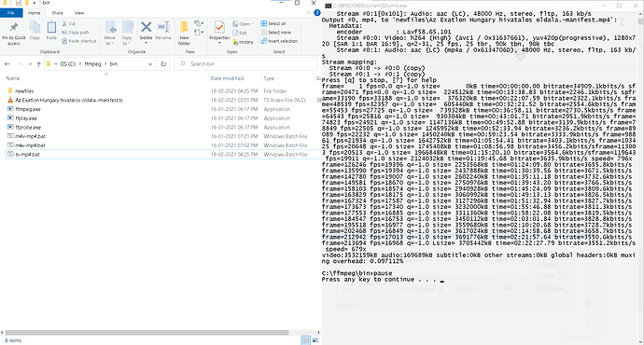
Task: Go up one folder level
Action: coord(38,64)
